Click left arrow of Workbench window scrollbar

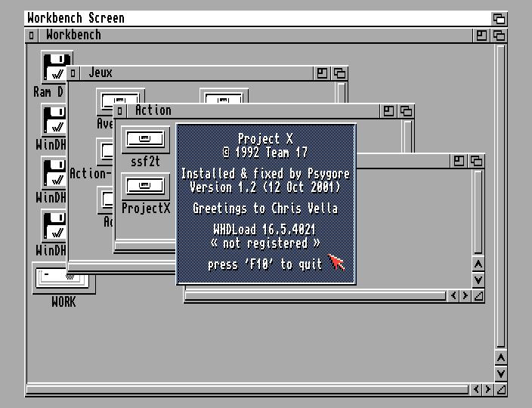point(476,389)
